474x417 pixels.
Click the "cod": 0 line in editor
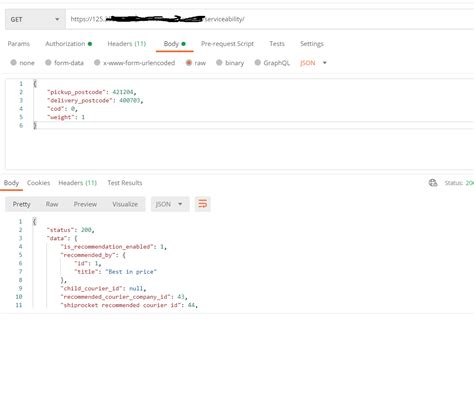(x=62, y=109)
